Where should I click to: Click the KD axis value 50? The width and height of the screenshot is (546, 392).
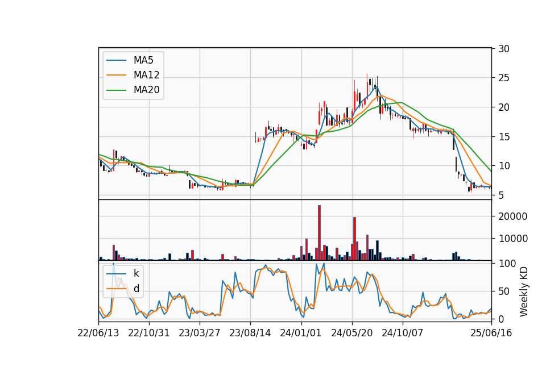point(503,291)
